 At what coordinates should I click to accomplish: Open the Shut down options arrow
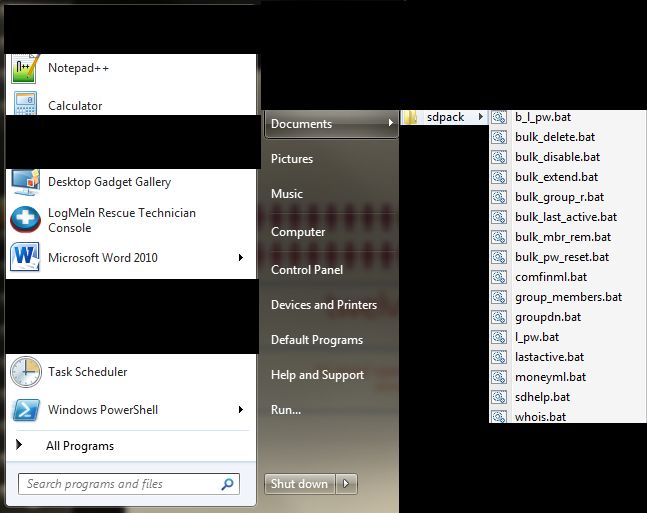[346, 483]
